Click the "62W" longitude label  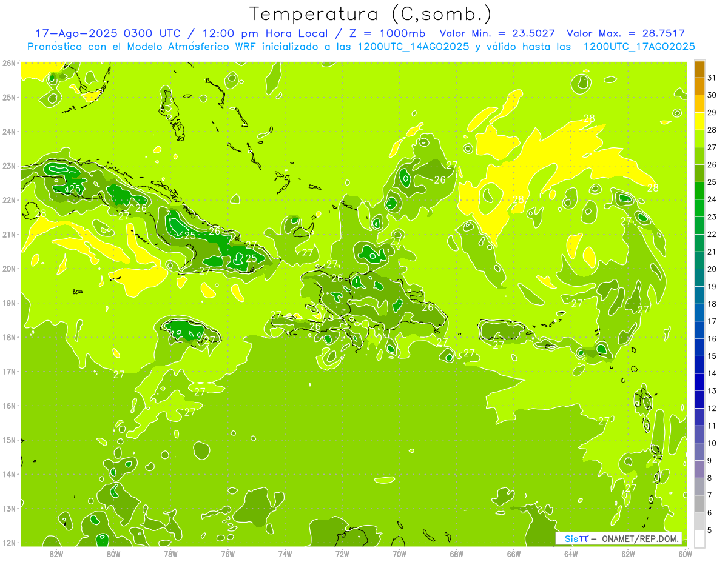pos(629,554)
